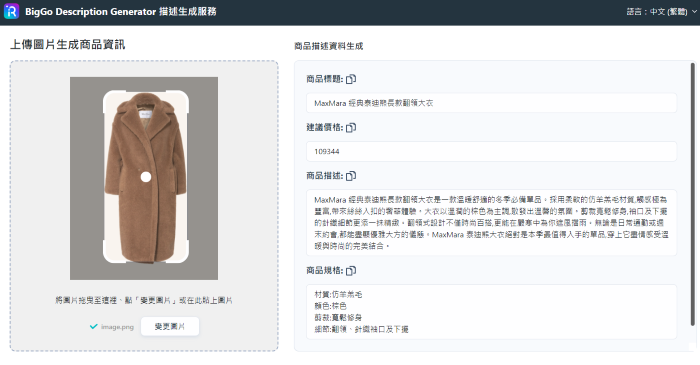Click the 變更圖片 change image button
700x365 pixels.
[170, 327]
